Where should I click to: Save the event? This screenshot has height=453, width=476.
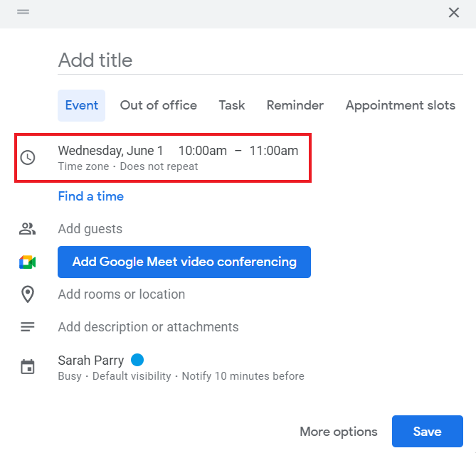pos(428,431)
